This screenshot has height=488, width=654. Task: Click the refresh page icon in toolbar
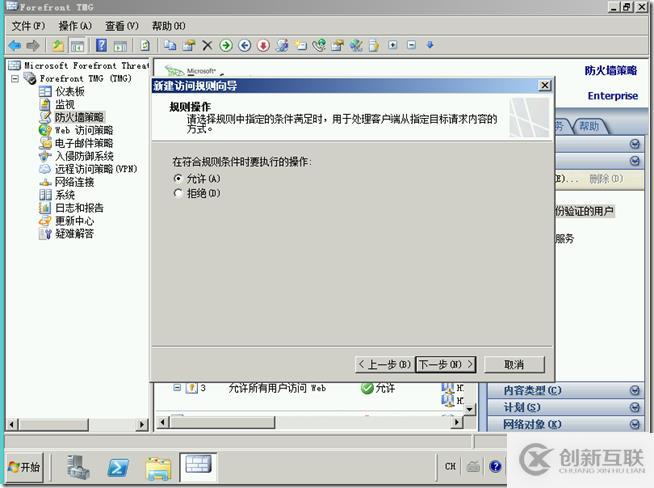(x=145, y=45)
